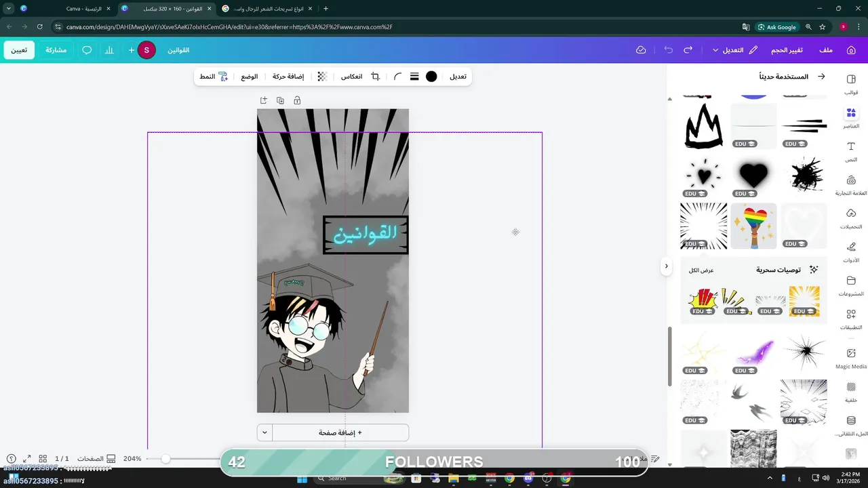Undo the last action

click(x=669, y=50)
